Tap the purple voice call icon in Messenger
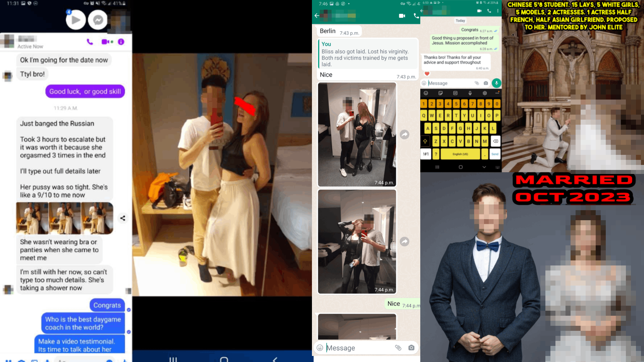Screen dimensions: 644x362 90,42
